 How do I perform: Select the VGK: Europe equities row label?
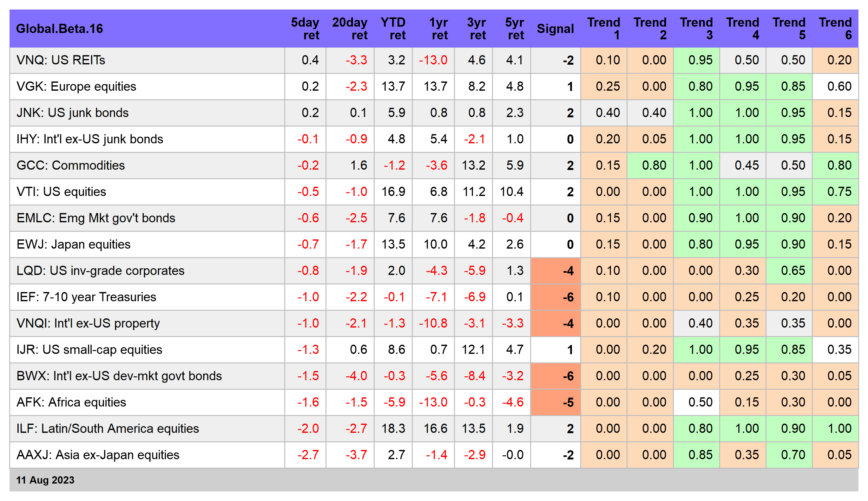point(76,86)
